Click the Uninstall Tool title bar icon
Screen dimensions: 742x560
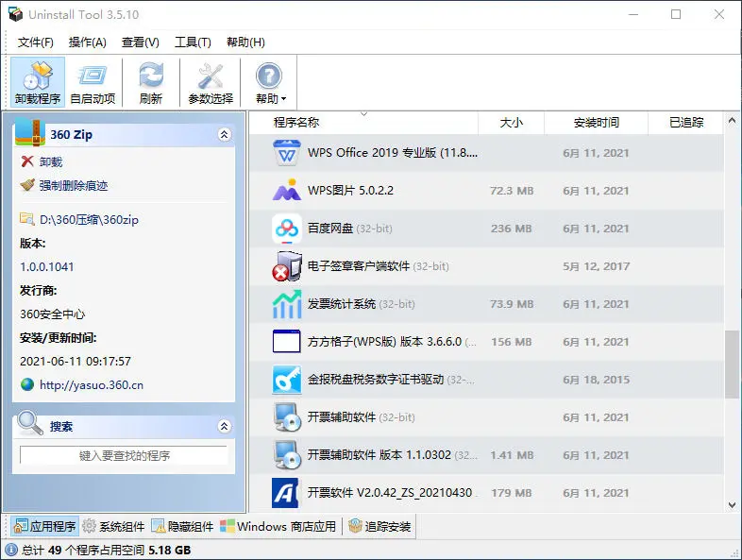[15, 14]
